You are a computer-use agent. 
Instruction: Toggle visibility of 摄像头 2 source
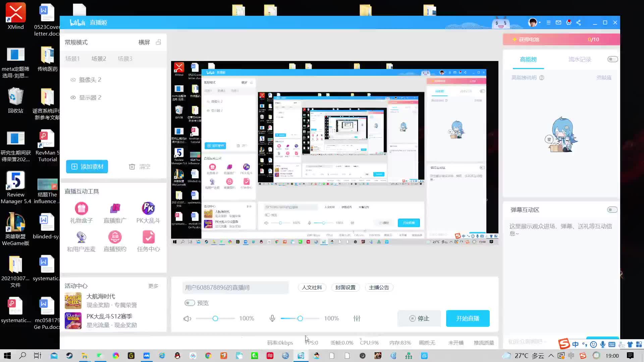click(x=73, y=80)
